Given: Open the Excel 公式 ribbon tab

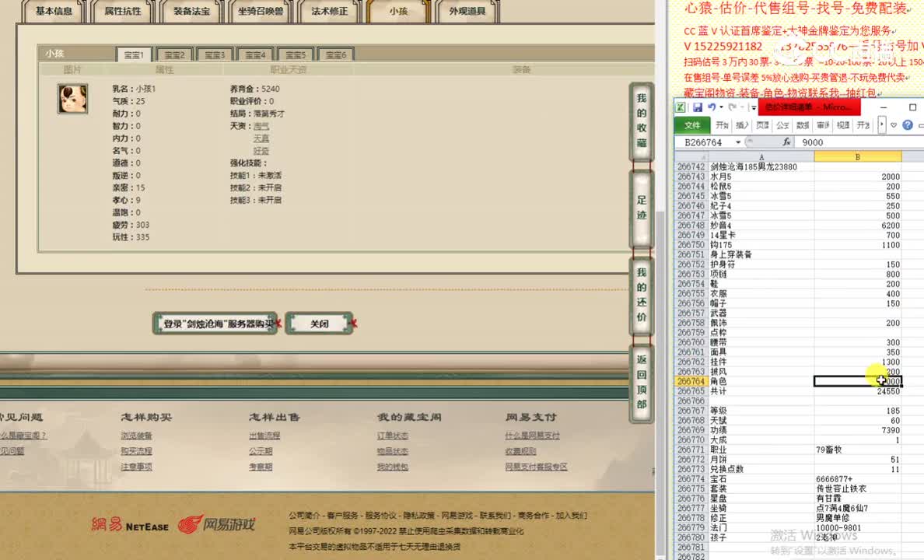Looking at the screenshot, I should [782, 125].
